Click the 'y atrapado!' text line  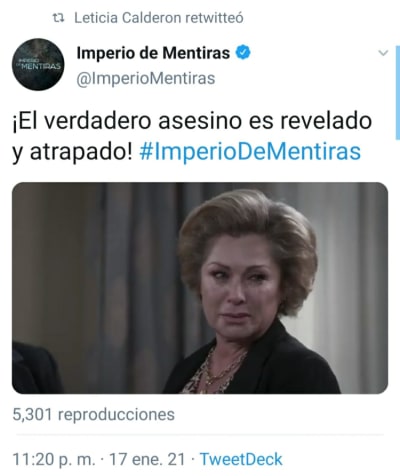click(x=73, y=152)
